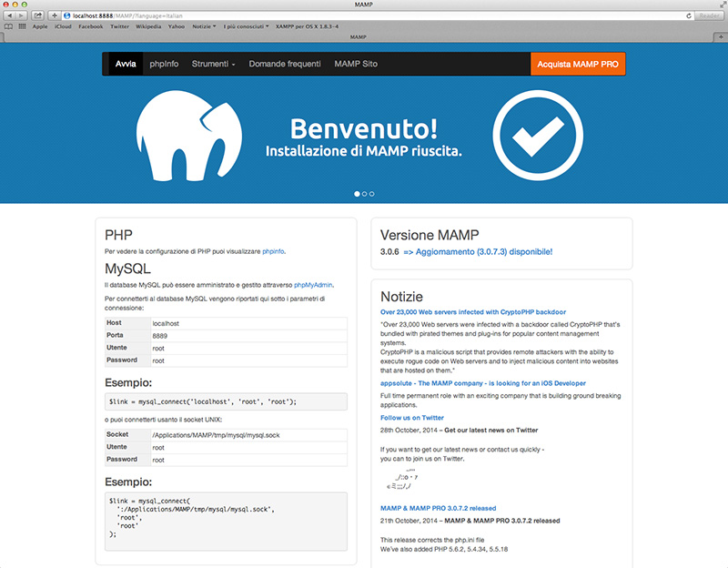Open the phpInfo navigation item
728x568 pixels.
(164, 64)
